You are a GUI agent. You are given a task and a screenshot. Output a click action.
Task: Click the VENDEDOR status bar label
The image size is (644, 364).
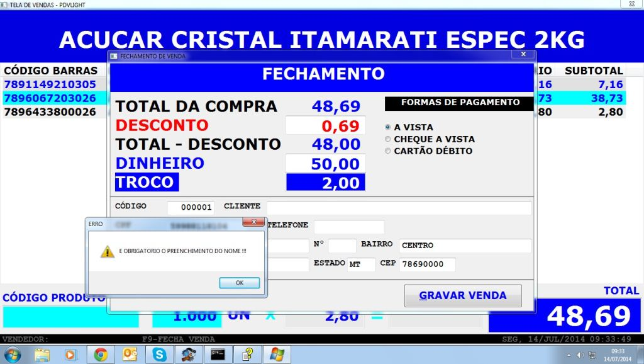point(25,339)
